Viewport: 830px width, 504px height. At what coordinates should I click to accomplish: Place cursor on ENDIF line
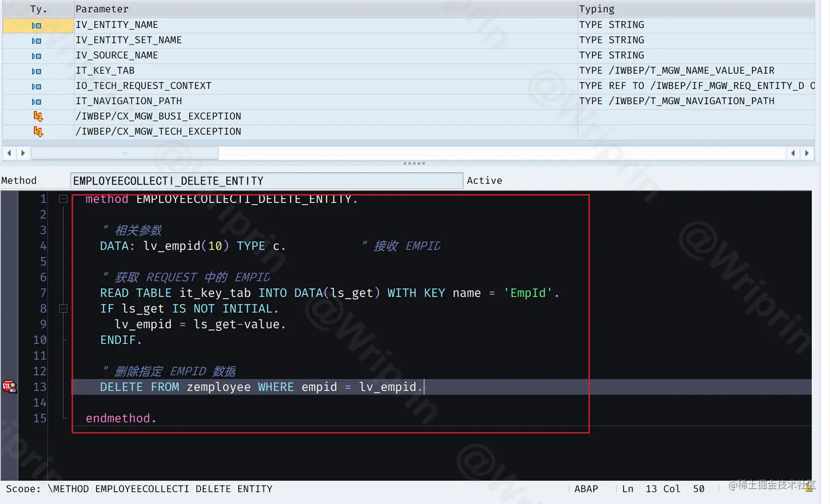(x=121, y=340)
